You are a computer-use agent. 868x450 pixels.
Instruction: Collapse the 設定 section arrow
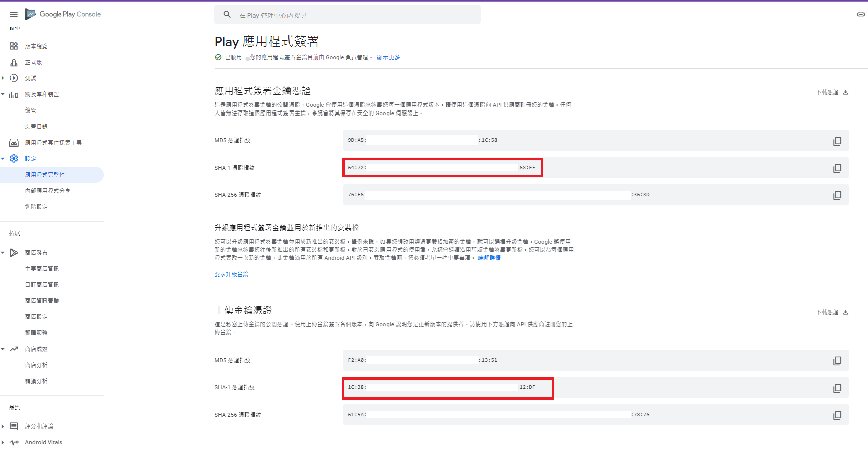click(3, 159)
